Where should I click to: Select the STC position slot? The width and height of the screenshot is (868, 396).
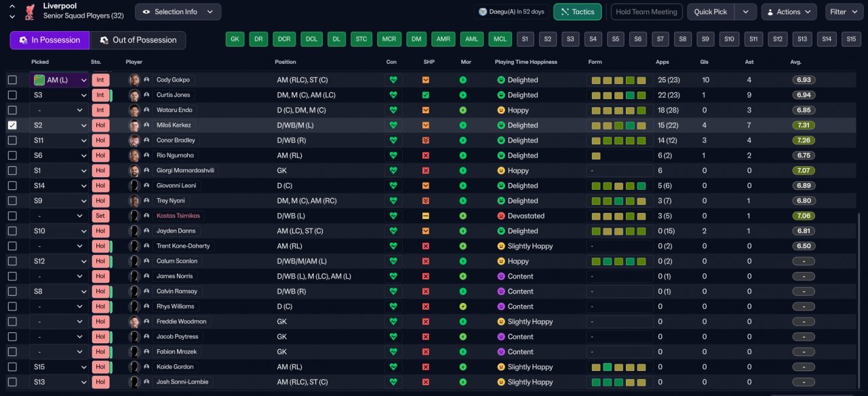pyautogui.click(x=360, y=39)
